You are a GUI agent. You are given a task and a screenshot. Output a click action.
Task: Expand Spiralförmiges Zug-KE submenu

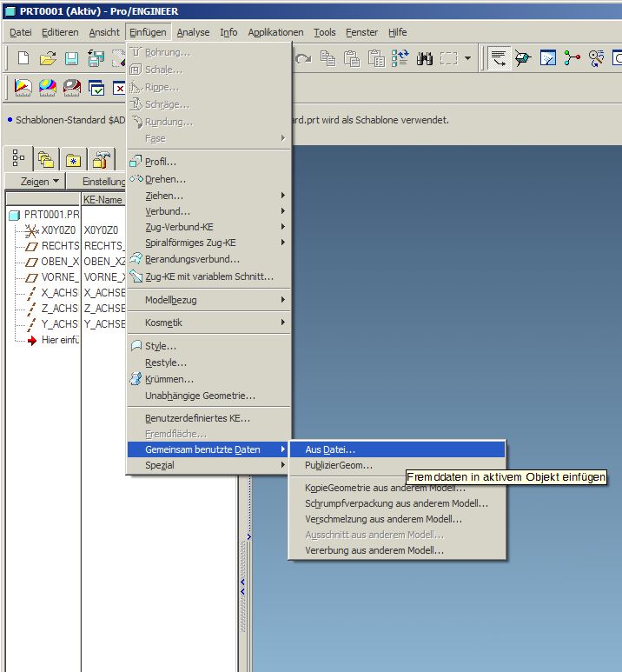click(x=208, y=243)
